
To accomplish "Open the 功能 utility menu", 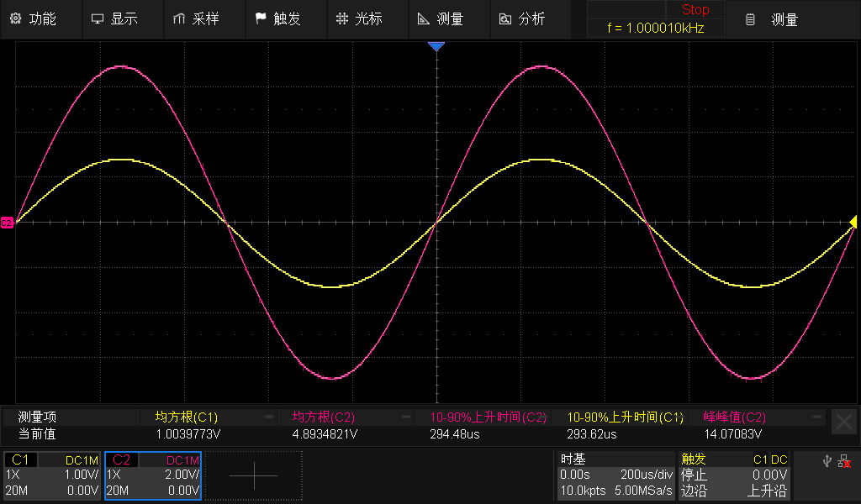I will (33, 18).
